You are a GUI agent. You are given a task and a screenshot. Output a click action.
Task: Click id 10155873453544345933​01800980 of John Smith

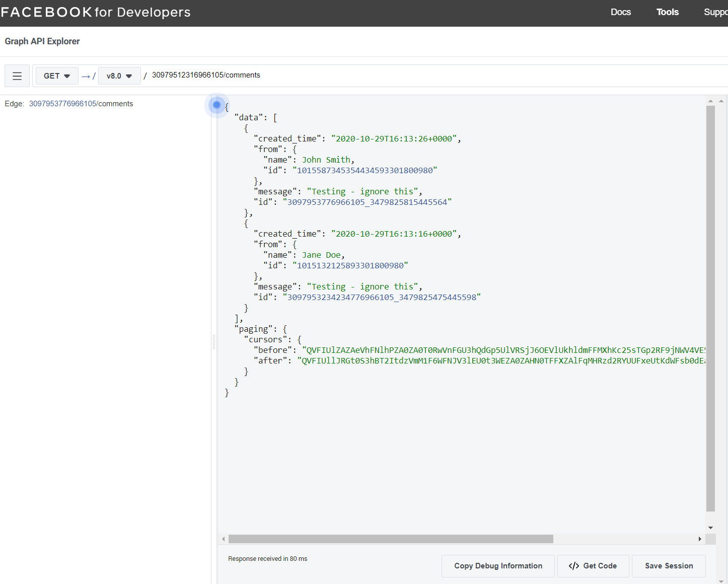point(365,171)
